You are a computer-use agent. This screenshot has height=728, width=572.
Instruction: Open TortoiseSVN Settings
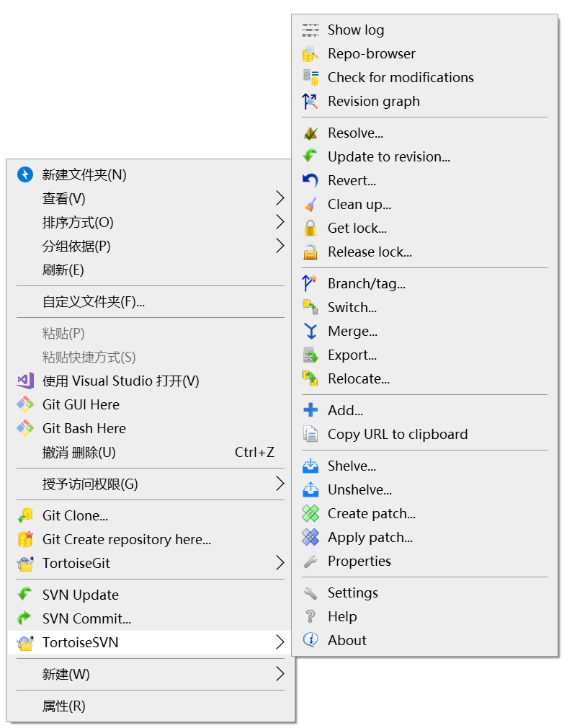point(352,592)
